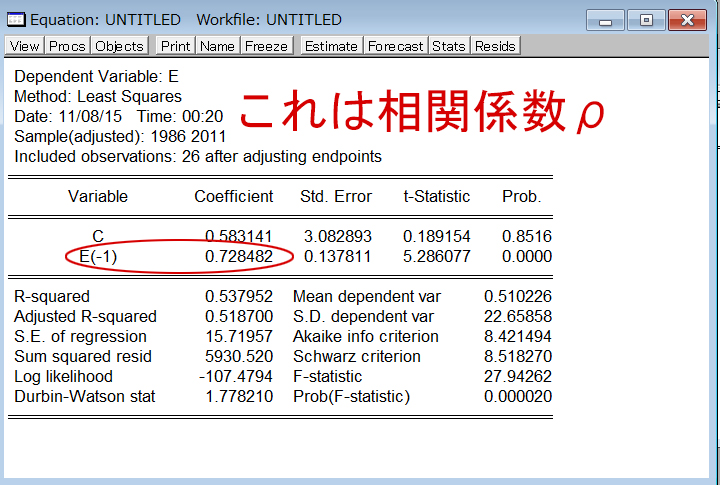Click the Objects toolbar button
The image size is (720, 485).
pyautogui.click(x=120, y=46)
